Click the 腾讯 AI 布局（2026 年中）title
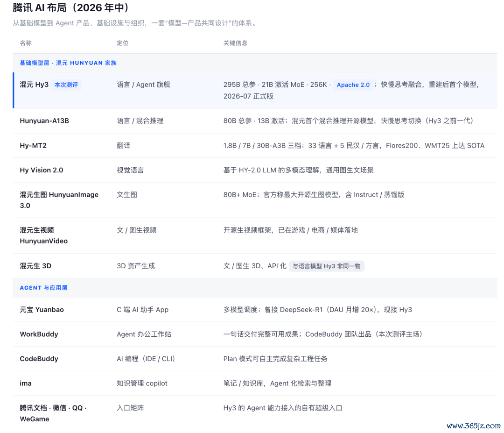Image resolution: width=504 pixels, height=433 pixels. tap(71, 7)
